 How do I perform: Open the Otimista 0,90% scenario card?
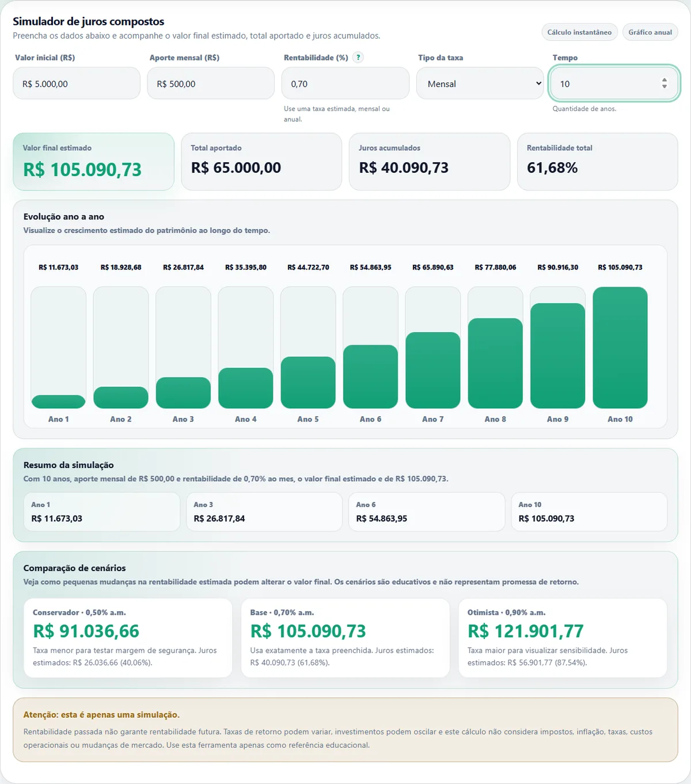tap(563, 638)
